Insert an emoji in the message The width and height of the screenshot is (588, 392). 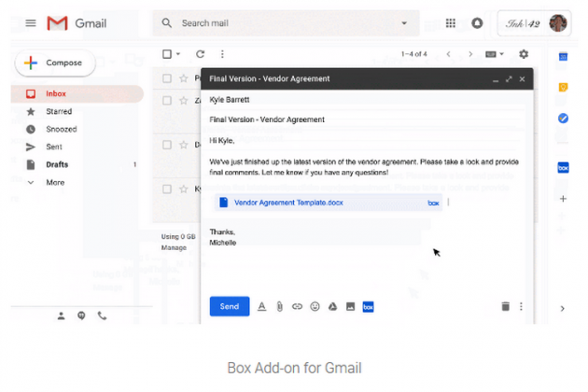pyautogui.click(x=315, y=306)
